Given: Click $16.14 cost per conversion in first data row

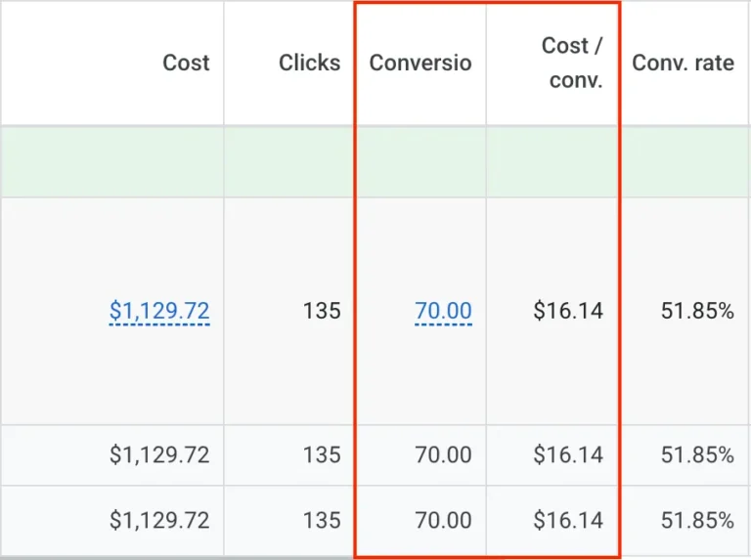Looking at the screenshot, I should pyautogui.click(x=568, y=311).
